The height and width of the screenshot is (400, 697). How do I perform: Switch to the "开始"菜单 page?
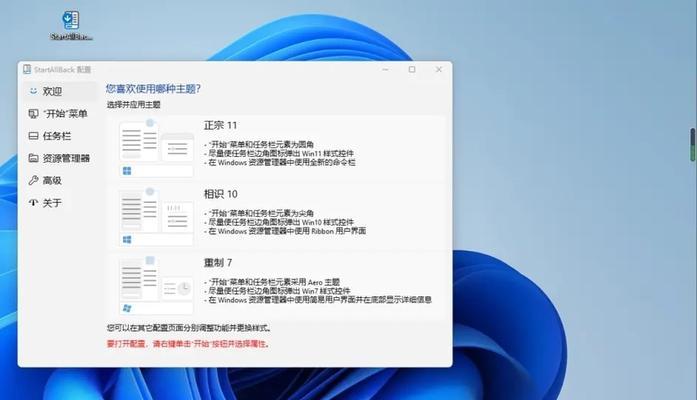pyautogui.click(x=60, y=113)
